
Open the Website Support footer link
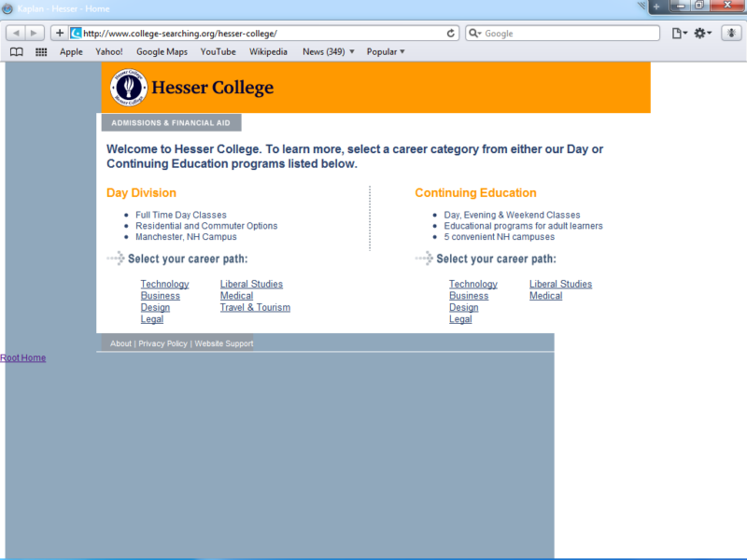click(x=224, y=343)
